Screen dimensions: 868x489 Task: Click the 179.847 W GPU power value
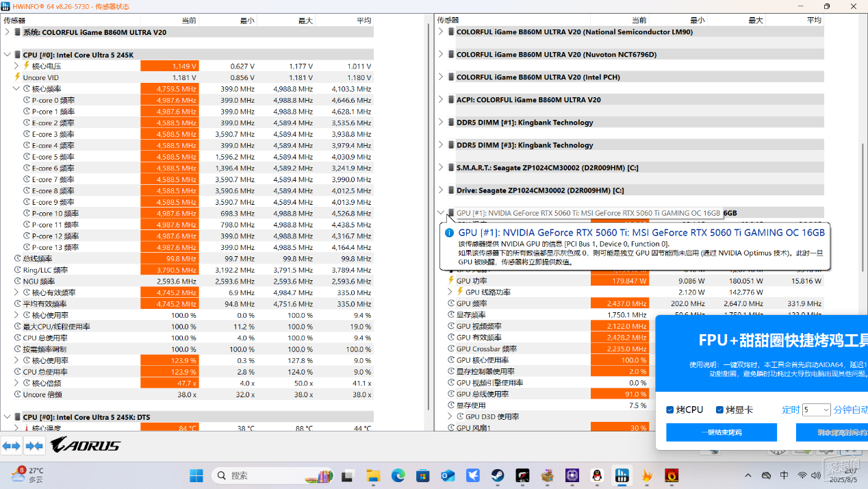click(x=620, y=281)
